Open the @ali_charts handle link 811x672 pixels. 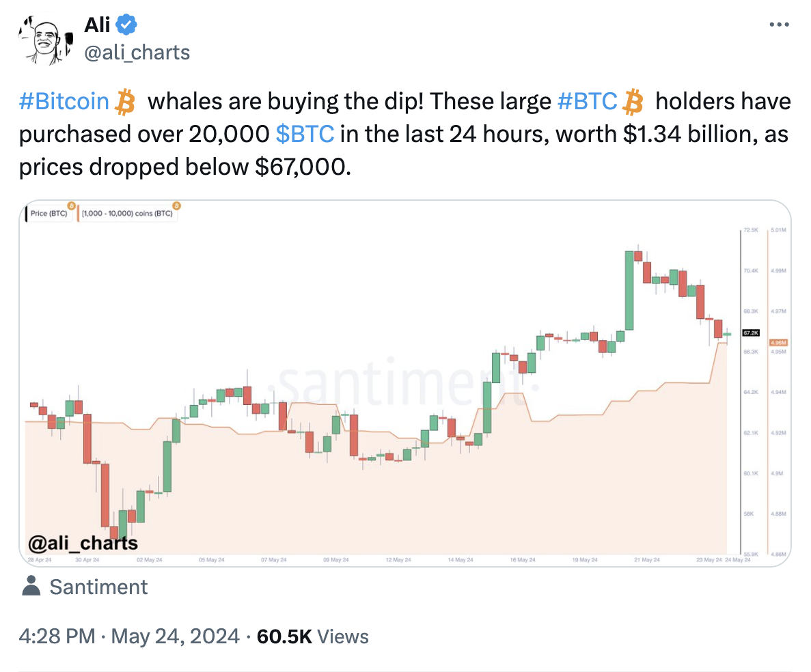137,53
